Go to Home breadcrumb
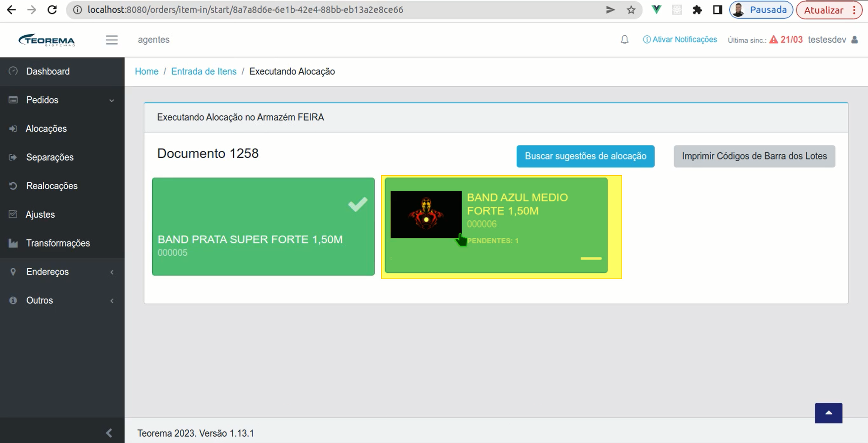This screenshot has width=868, height=443. tap(146, 71)
